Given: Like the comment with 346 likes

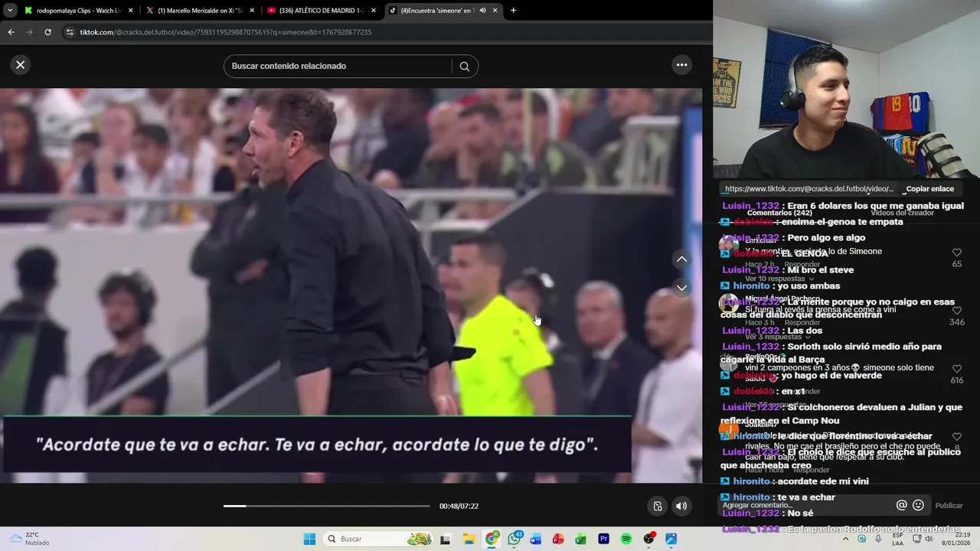Looking at the screenshot, I should (x=957, y=311).
